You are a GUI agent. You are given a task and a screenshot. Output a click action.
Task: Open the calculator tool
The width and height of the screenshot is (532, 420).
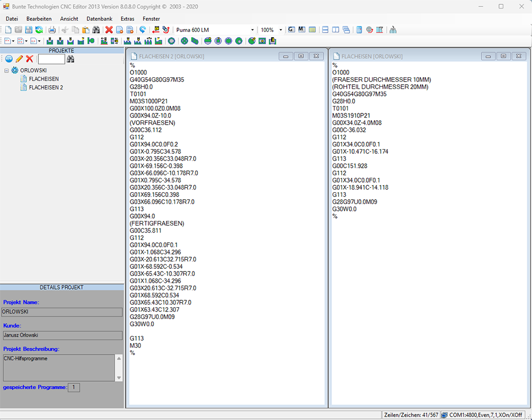[359, 30]
